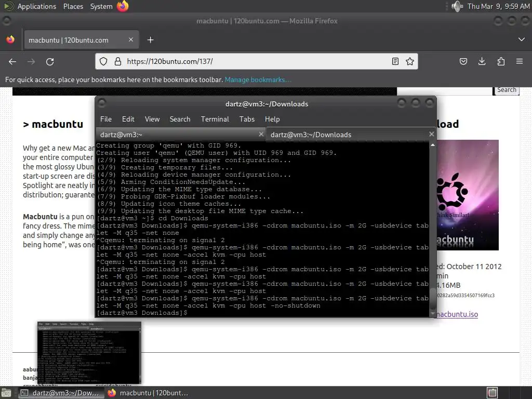Open Firefox extensions puzzle icon
The width and height of the screenshot is (532, 399).
click(x=501, y=61)
